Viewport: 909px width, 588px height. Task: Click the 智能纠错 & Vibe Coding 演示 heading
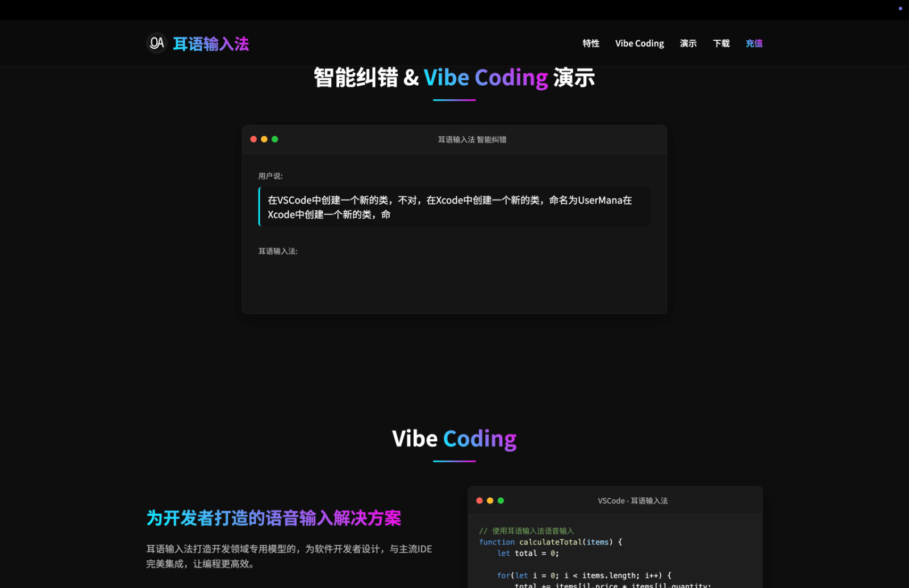tap(454, 77)
